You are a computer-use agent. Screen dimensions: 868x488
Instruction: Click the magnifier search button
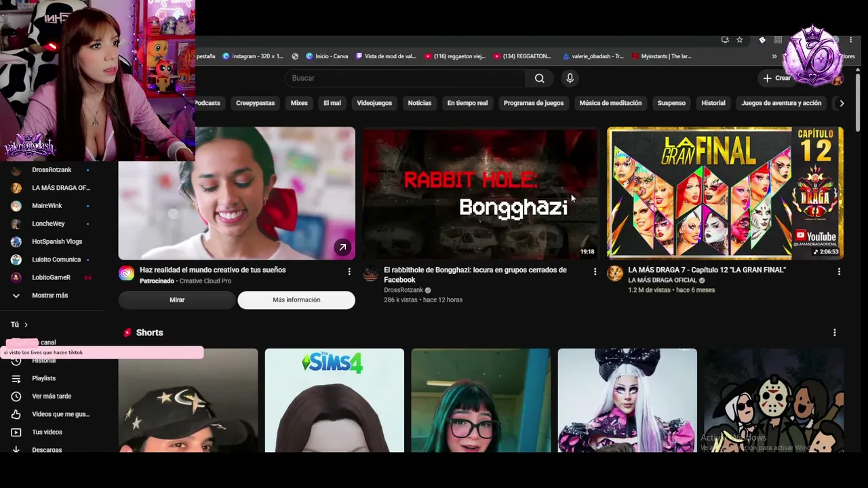pos(539,78)
